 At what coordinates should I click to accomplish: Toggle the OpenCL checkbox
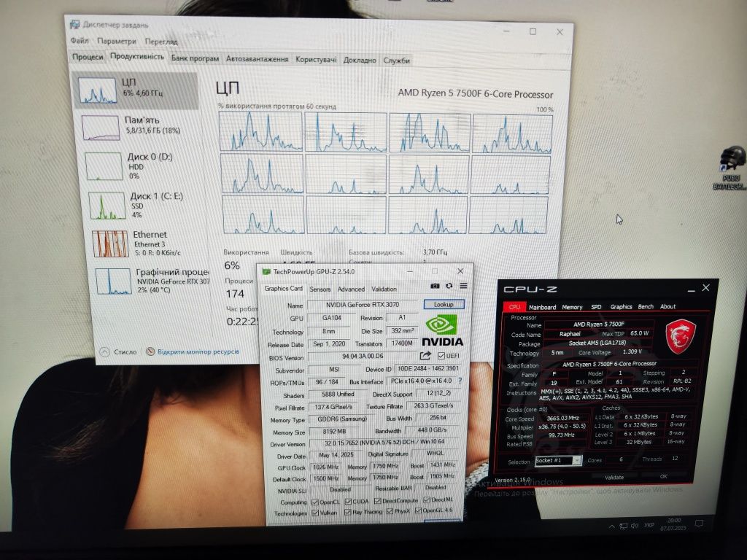coord(315,502)
